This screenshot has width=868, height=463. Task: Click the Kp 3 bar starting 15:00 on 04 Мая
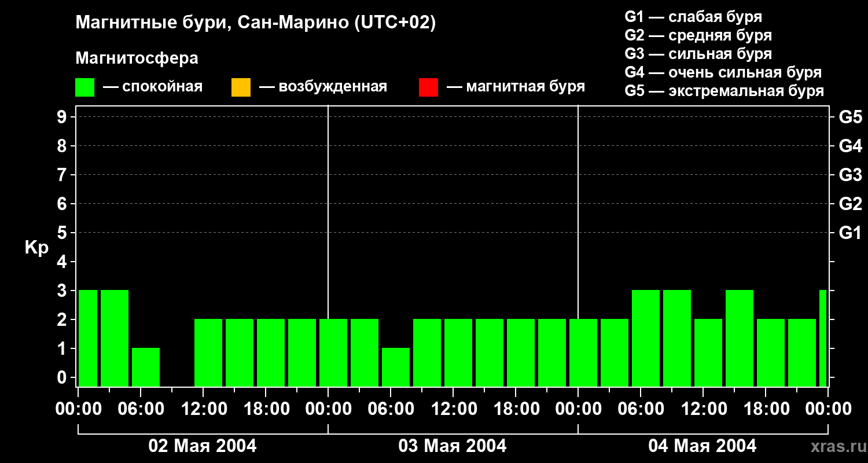pyautogui.click(x=740, y=338)
